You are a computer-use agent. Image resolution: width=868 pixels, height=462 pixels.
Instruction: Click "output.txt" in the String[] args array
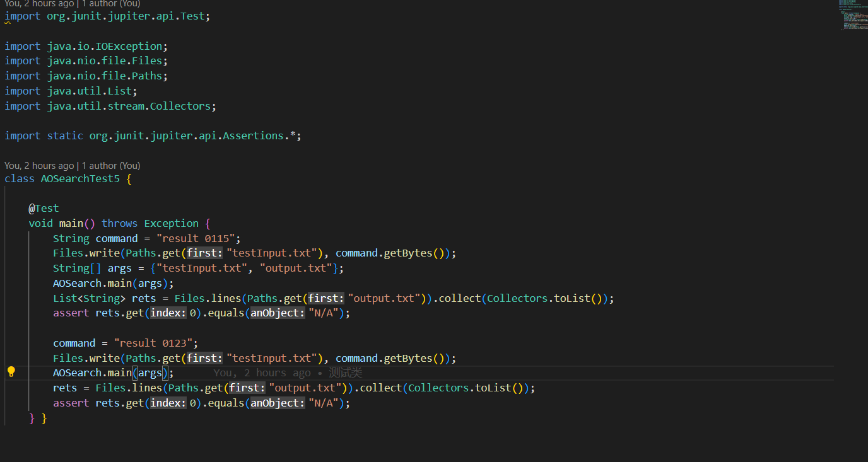(x=296, y=268)
